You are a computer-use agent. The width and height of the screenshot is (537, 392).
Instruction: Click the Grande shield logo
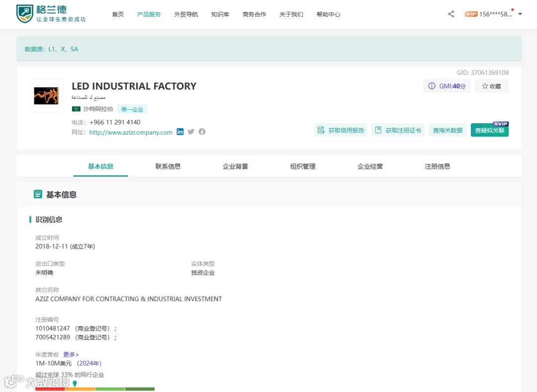click(25, 14)
